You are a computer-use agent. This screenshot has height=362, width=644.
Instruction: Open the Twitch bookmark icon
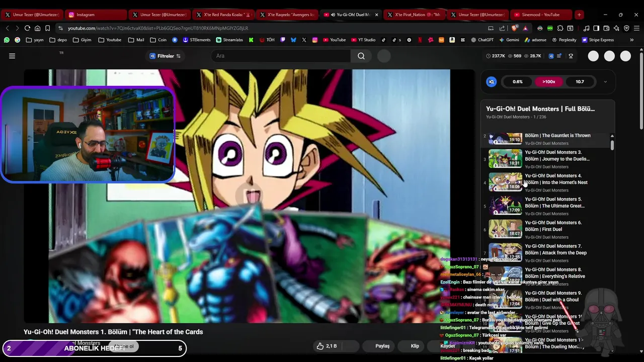coord(283,40)
